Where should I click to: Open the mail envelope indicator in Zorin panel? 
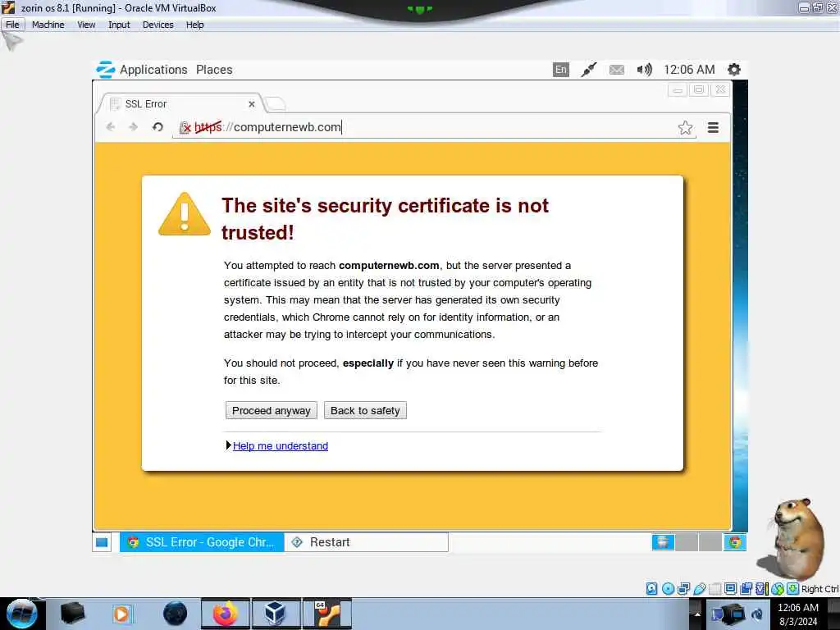click(617, 70)
